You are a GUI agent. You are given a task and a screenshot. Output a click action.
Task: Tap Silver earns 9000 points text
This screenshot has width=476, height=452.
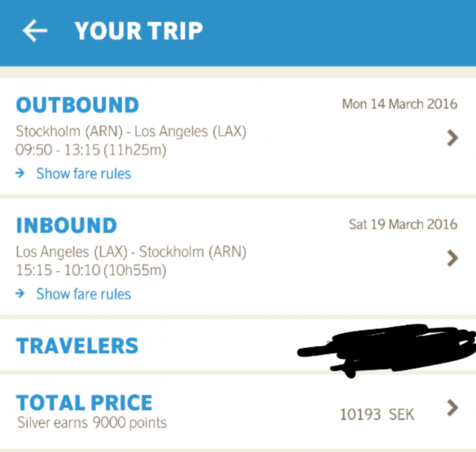point(91,424)
